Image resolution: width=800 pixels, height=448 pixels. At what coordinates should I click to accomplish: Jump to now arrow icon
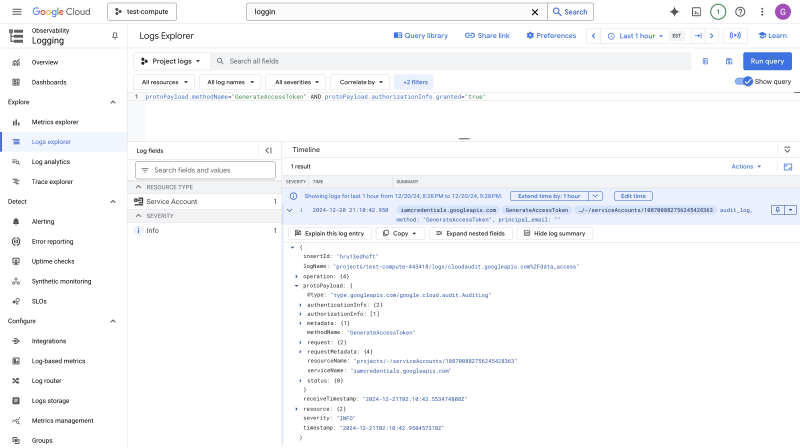tap(698, 36)
